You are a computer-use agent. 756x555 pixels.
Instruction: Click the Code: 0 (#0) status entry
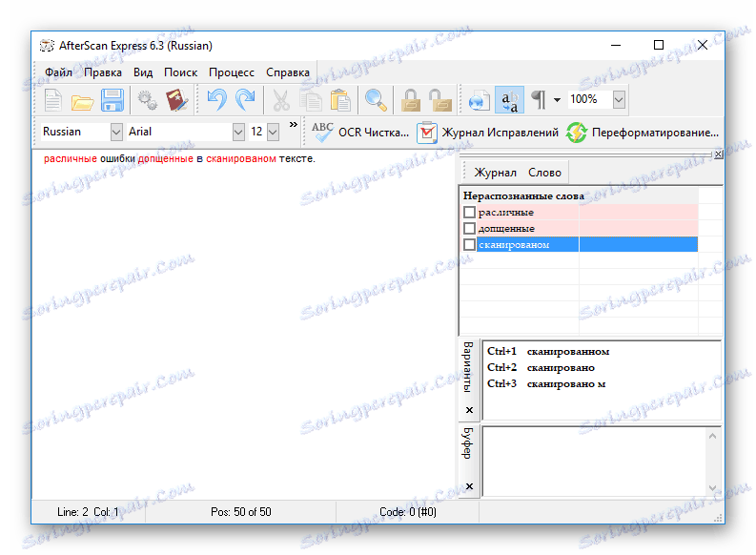point(408,511)
